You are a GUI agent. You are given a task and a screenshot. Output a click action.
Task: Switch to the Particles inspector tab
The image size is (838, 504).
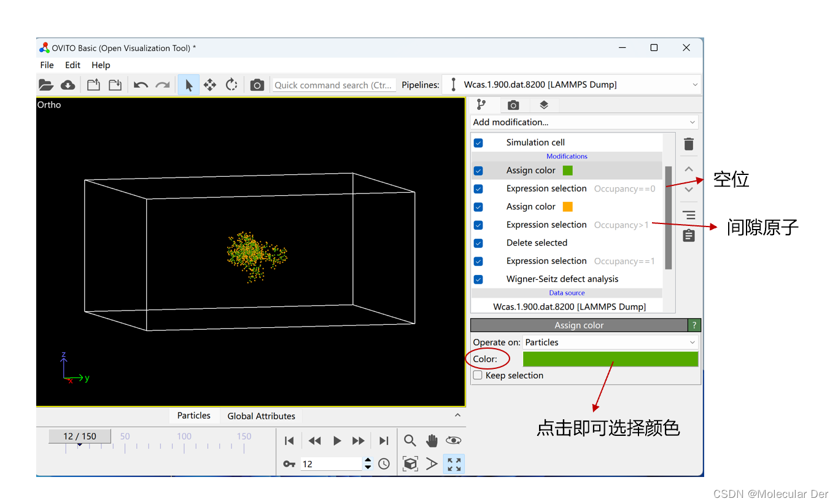click(193, 416)
